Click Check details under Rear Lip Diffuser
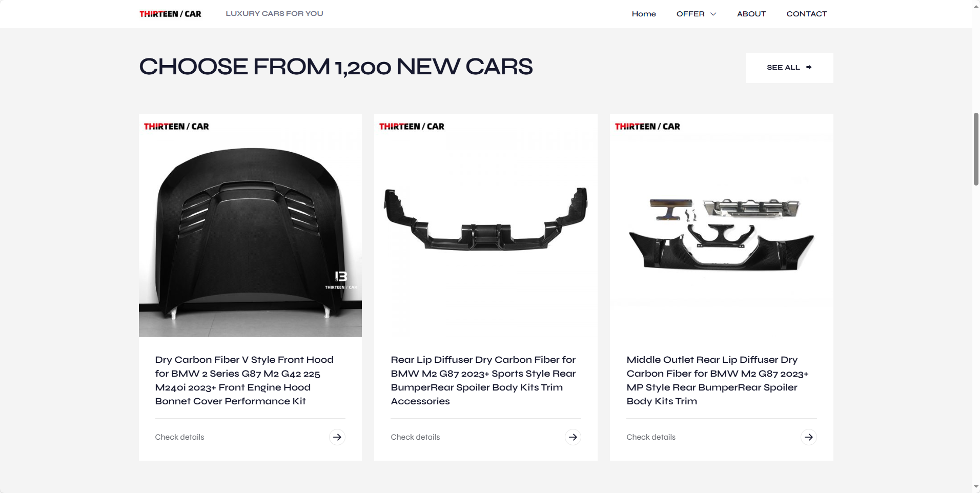Screen dimensions: 980x493 click(x=415, y=437)
